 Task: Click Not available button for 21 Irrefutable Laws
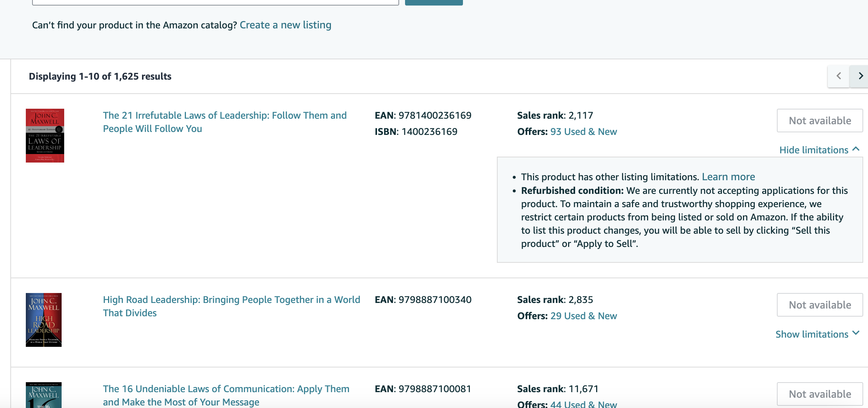[x=820, y=121]
